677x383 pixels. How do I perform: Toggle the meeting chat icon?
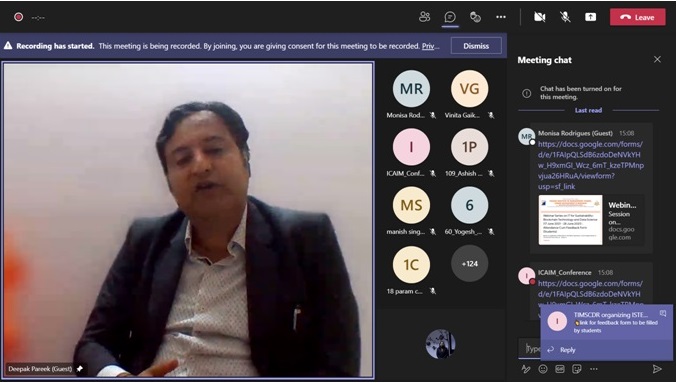tap(450, 17)
